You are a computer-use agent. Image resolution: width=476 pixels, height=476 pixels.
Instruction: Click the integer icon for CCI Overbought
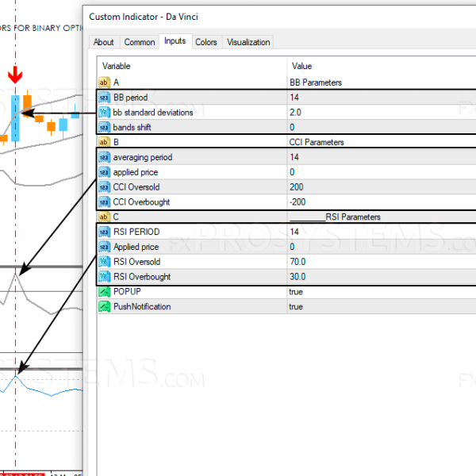(x=104, y=202)
